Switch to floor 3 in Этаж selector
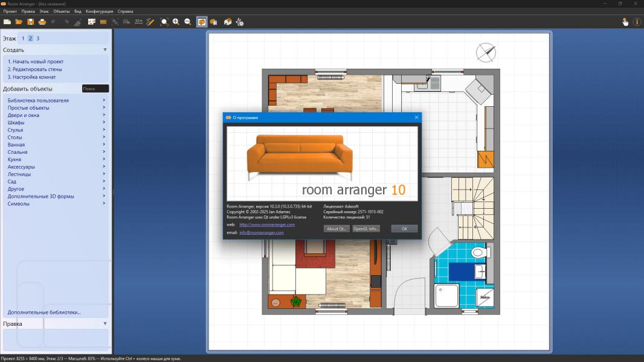Viewport: 644px width, 362px height. (37, 39)
